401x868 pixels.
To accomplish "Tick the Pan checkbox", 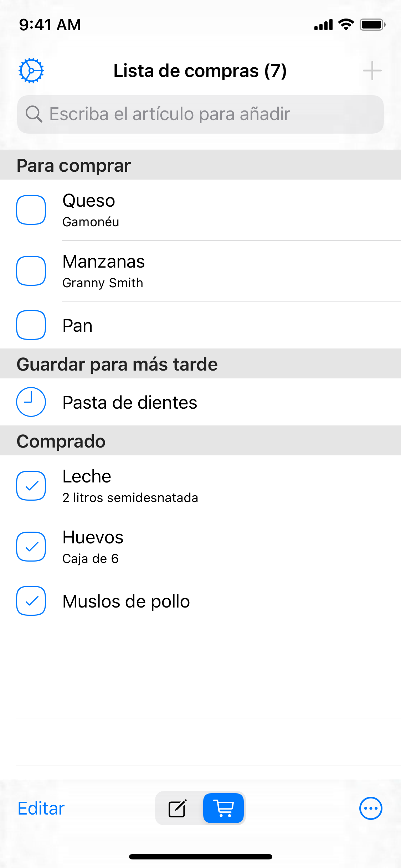I will [31, 325].
